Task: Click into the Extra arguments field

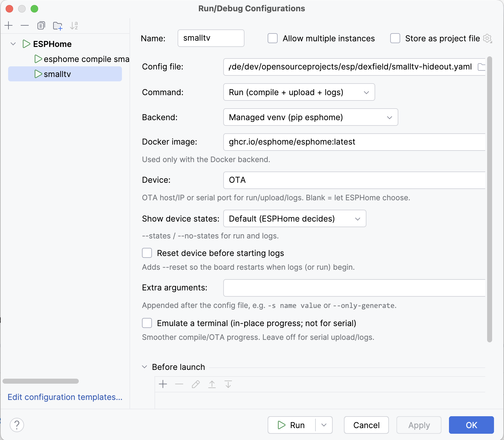Action: point(354,288)
